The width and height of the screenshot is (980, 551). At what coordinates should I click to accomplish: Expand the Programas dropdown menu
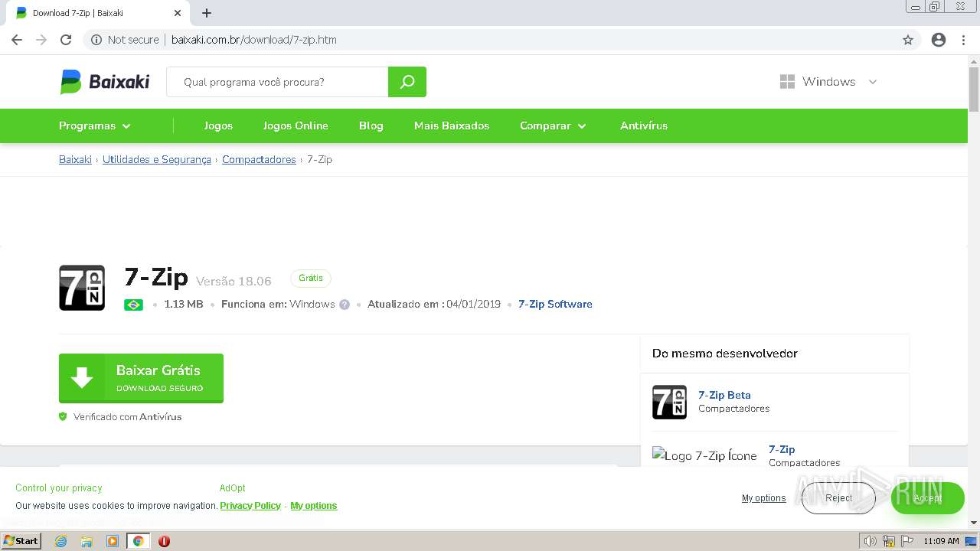(95, 126)
